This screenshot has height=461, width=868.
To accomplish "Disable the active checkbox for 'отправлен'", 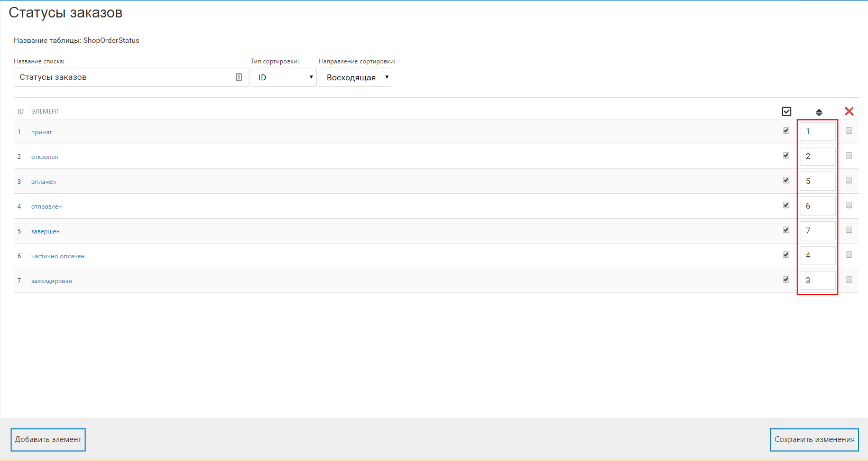I will [x=786, y=205].
